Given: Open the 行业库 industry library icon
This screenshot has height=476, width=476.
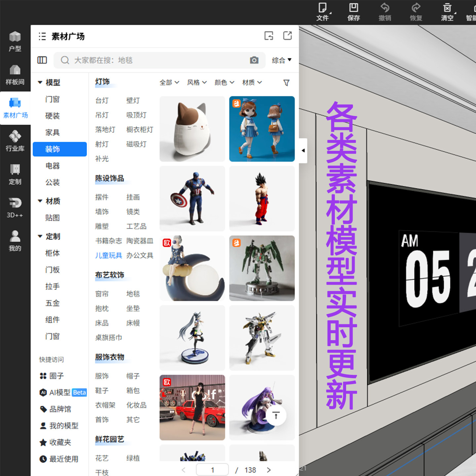Looking at the screenshot, I should point(15,141).
